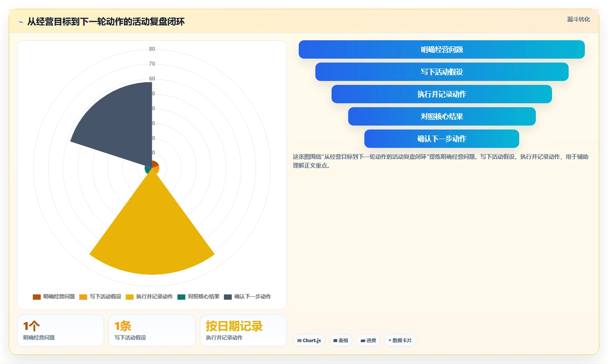
Task: Click the 表格 tag chip
Action: pyautogui.click(x=341, y=340)
